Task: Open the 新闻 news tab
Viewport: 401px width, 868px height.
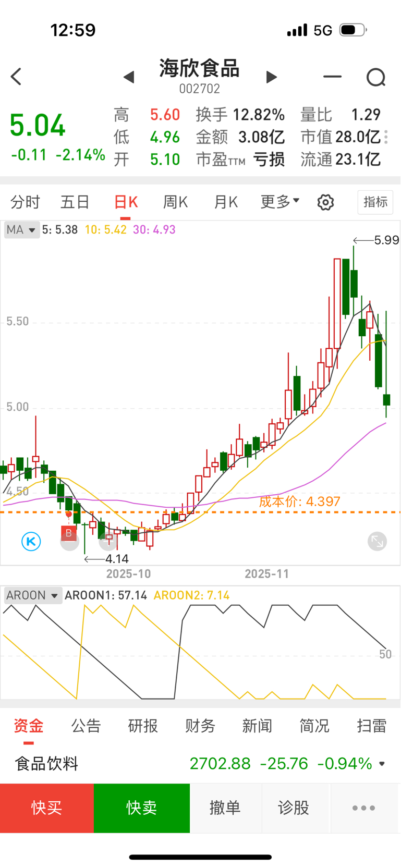Action: 257,726
